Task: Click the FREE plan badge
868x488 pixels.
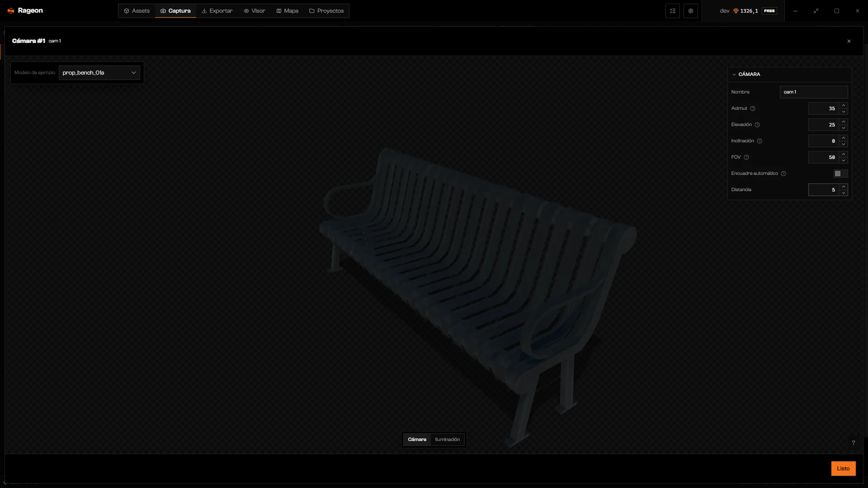Action: [x=769, y=11]
